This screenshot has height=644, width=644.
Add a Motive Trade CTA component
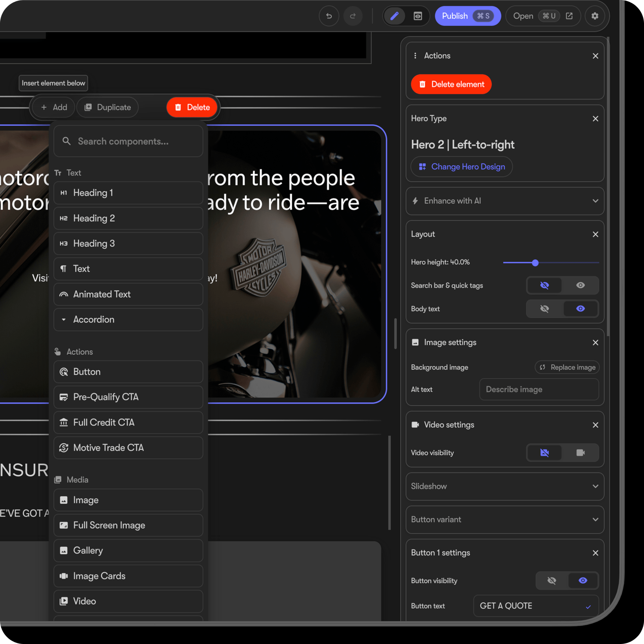tap(128, 448)
